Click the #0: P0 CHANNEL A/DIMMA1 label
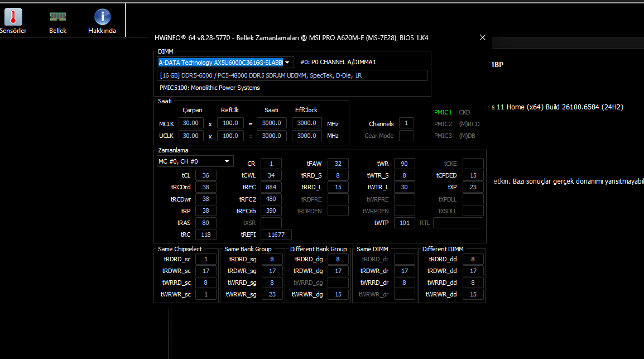The height and width of the screenshot is (359, 644). point(338,62)
